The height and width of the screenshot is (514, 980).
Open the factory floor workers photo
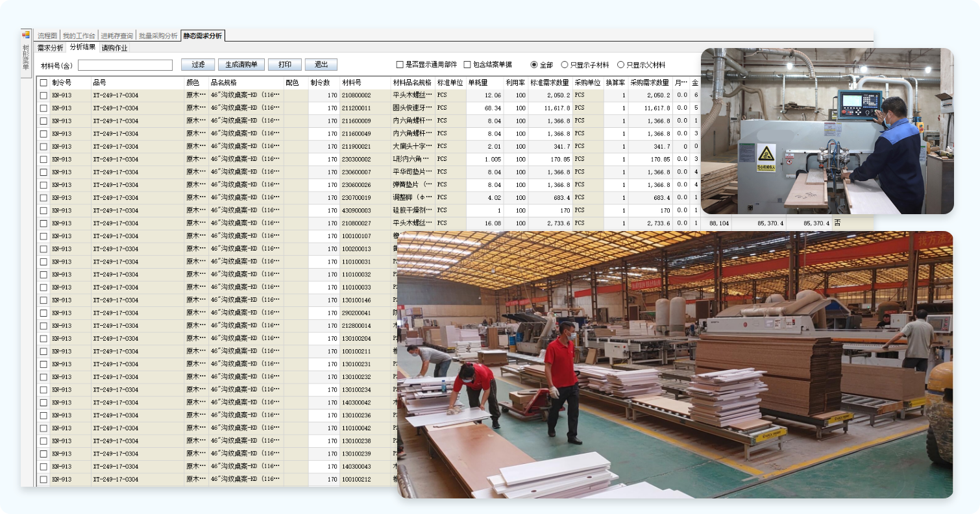(675, 365)
